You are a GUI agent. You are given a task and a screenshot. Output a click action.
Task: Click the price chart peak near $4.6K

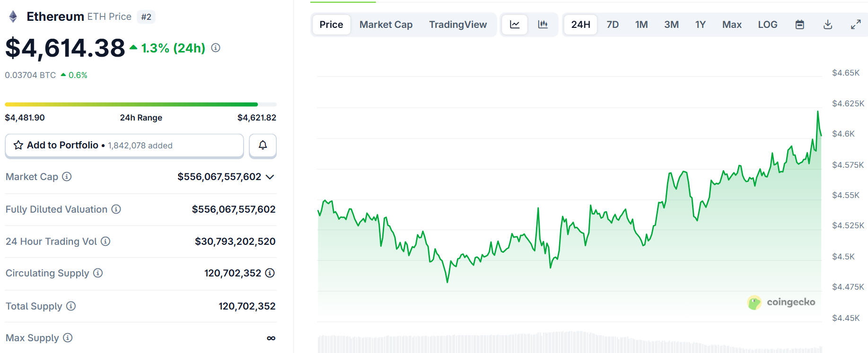818,112
